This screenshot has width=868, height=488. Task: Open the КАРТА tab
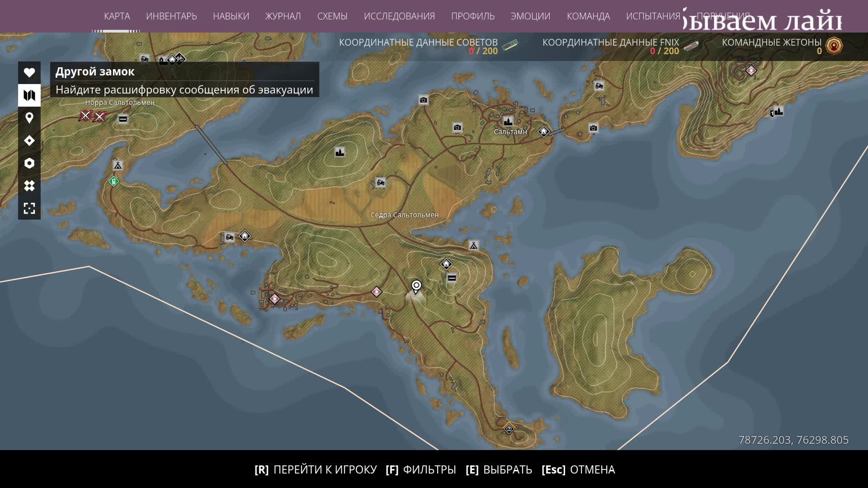(x=117, y=16)
